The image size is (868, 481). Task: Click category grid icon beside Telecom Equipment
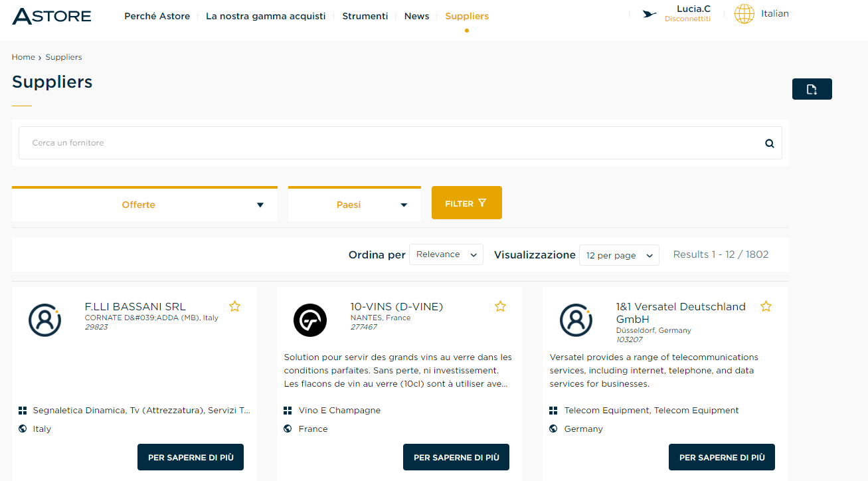tap(553, 411)
